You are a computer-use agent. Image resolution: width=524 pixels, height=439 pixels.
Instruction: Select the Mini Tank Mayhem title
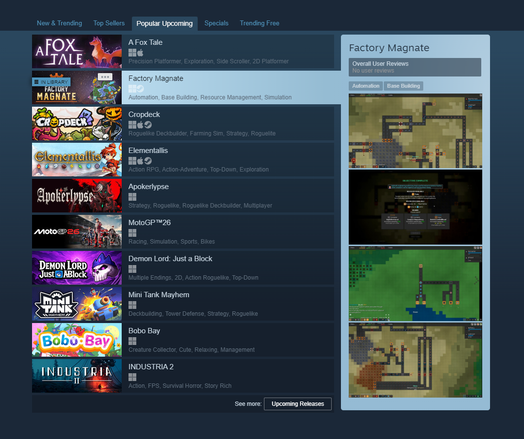pyautogui.click(x=159, y=295)
